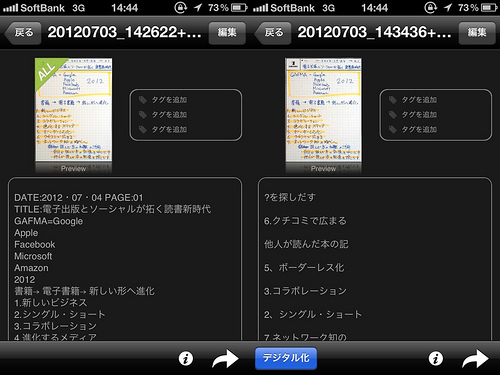Tap the Facebook line in the text
The width and height of the screenshot is (500, 375).
[35, 245]
